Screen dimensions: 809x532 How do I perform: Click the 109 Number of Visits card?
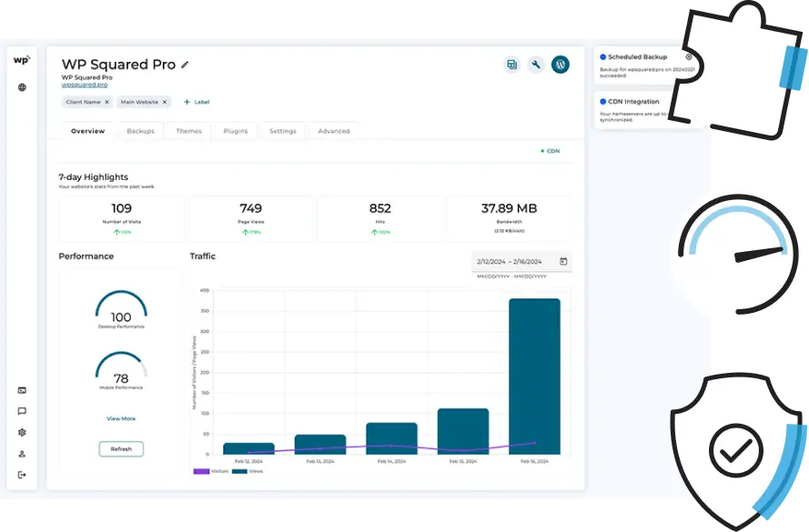pyautogui.click(x=121, y=219)
